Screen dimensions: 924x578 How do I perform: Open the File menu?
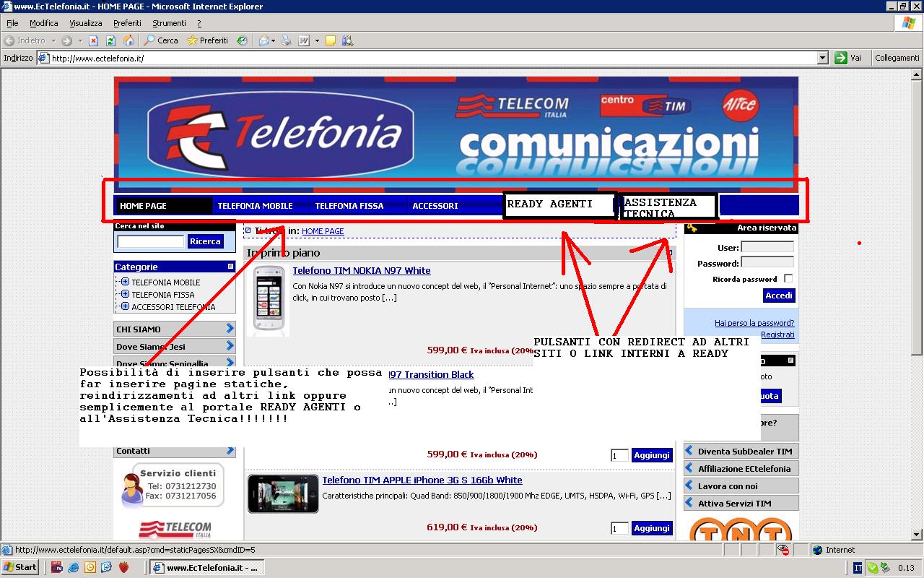12,23
